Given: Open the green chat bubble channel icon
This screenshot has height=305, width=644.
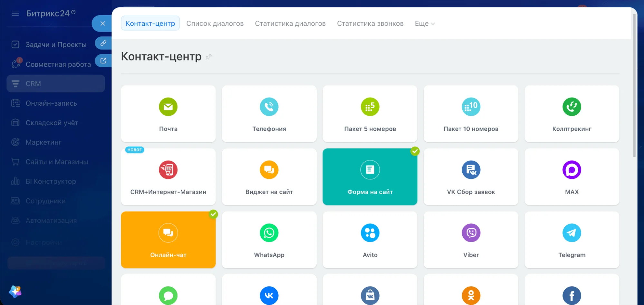Looking at the screenshot, I should point(168,295).
